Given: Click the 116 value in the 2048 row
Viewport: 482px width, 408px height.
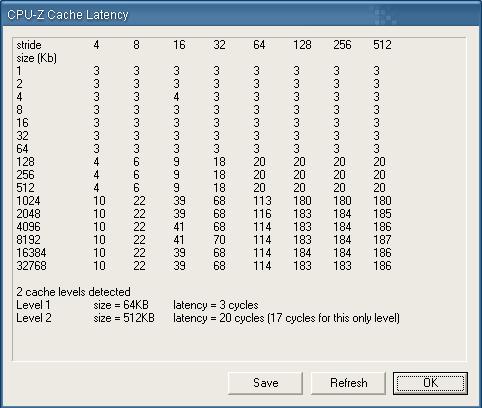Looking at the screenshot, I should pyautogui.click(x=262, y=214).
